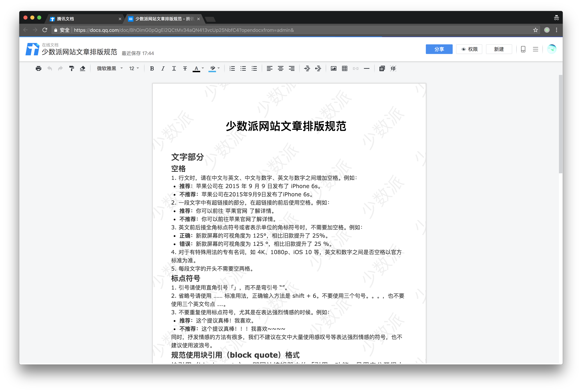Image resolution: width=582 pixels, height=392 pixels.
Task: Click the blue 分享 share button
Action: (x=439, y=49)
